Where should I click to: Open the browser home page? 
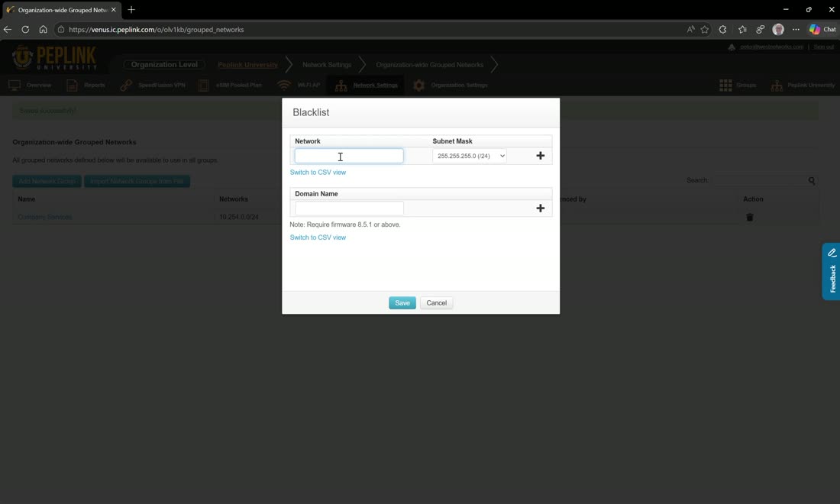pos(43,30)
